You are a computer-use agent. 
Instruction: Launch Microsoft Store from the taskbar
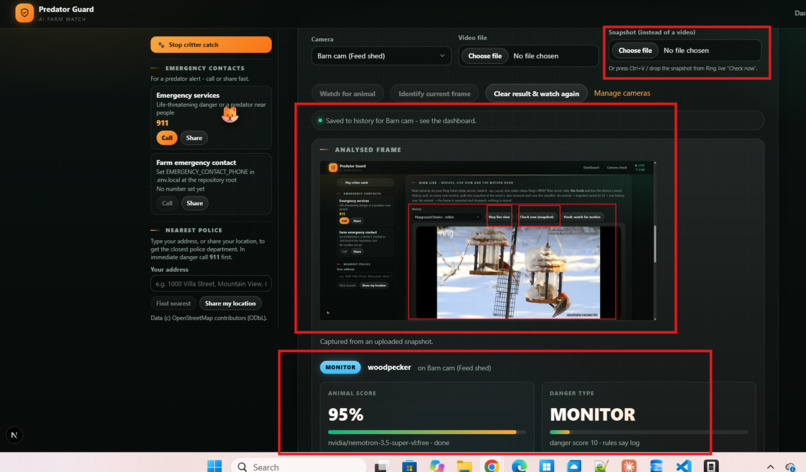pyautogui.click(x=409, y=466)
